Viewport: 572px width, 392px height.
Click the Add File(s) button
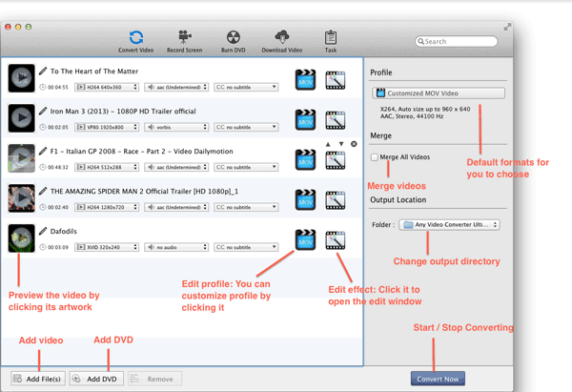38,379
